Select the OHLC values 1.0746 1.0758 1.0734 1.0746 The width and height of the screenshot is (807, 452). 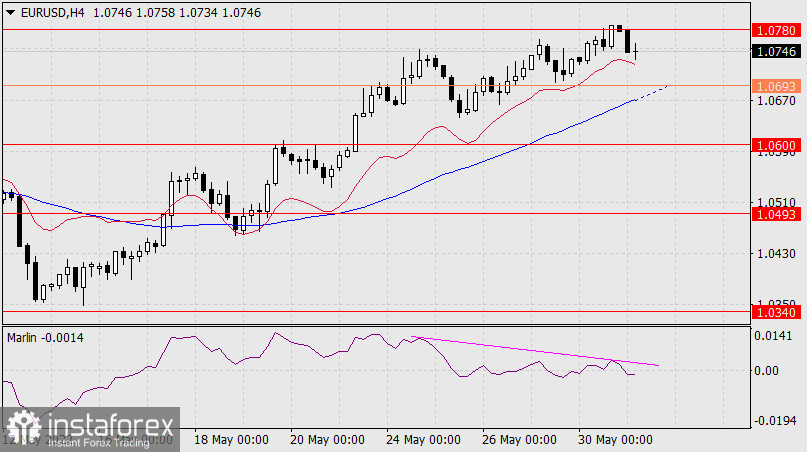point(177,13)
